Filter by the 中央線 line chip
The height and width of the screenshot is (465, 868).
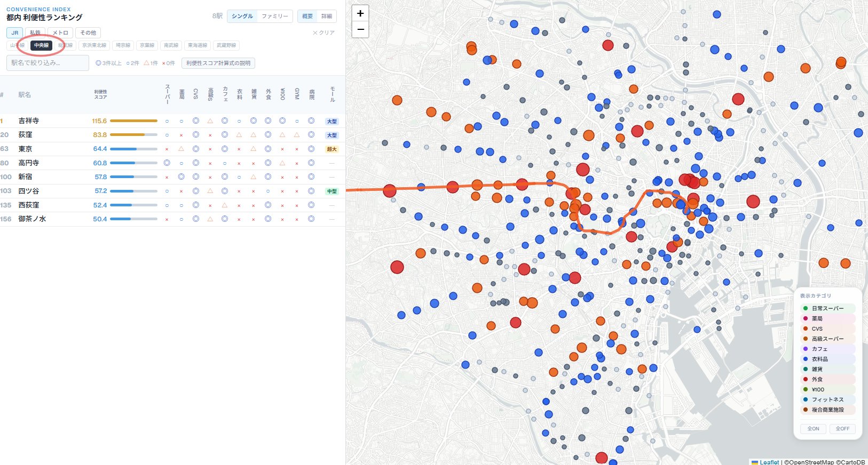(x=41, y=45)
